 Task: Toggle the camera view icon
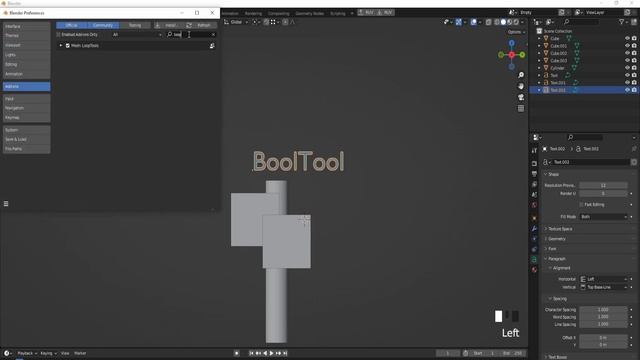pos(521,97)
